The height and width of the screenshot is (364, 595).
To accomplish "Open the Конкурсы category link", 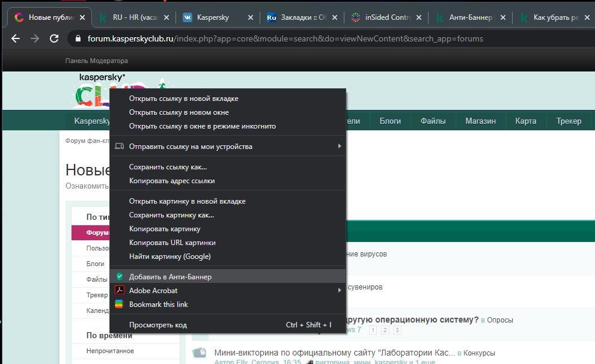I will click(479, 353).
